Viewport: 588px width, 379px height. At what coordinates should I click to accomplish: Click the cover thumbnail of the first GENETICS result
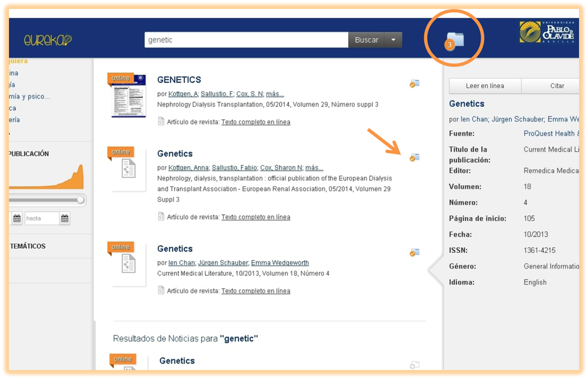128,96
